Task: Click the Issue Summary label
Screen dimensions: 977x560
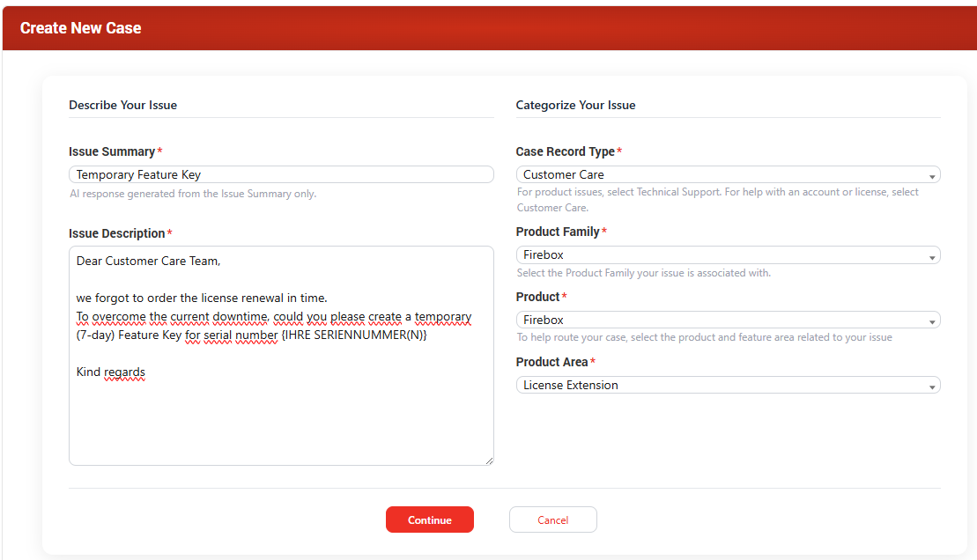Action: [x=112, y=151]
